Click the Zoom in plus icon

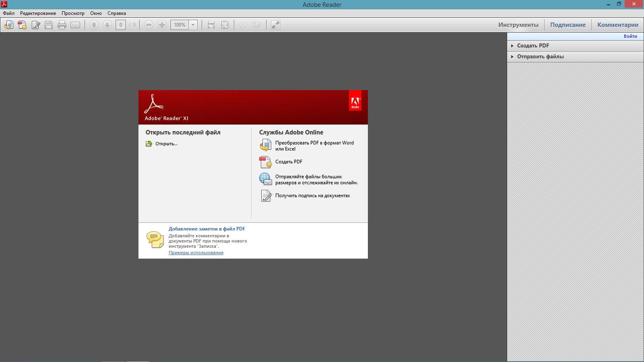click(x=162, y=25)
